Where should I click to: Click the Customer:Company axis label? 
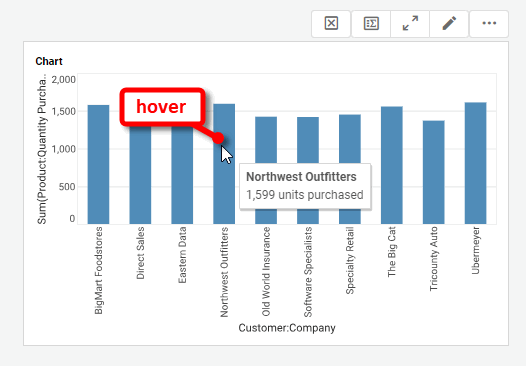(287, 328)
